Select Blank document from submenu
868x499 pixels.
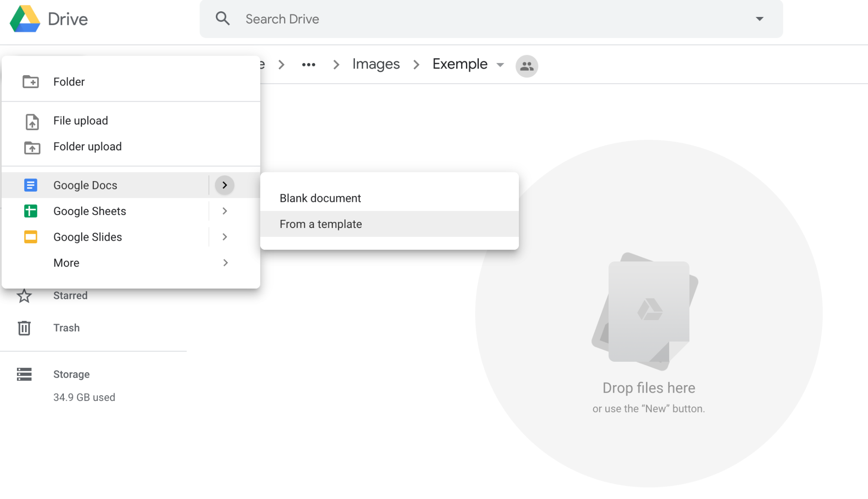coord(320,198)
